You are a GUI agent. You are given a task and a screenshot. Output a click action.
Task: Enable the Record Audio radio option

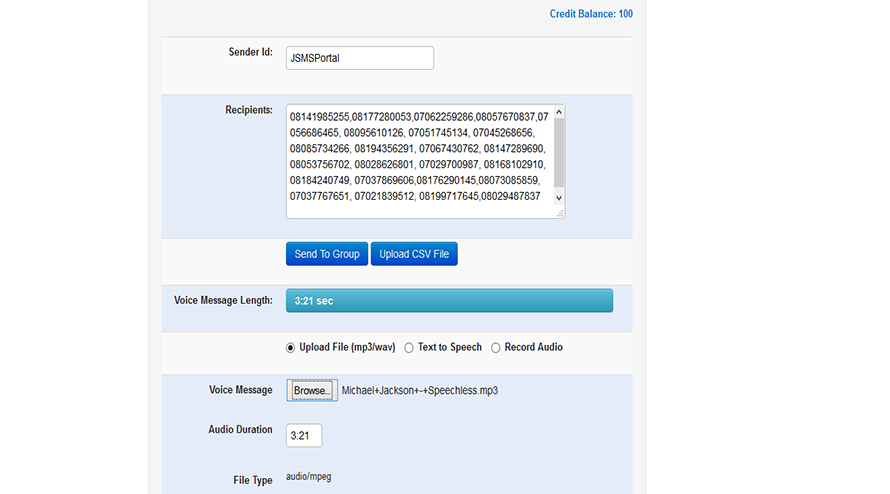[496, 348]
